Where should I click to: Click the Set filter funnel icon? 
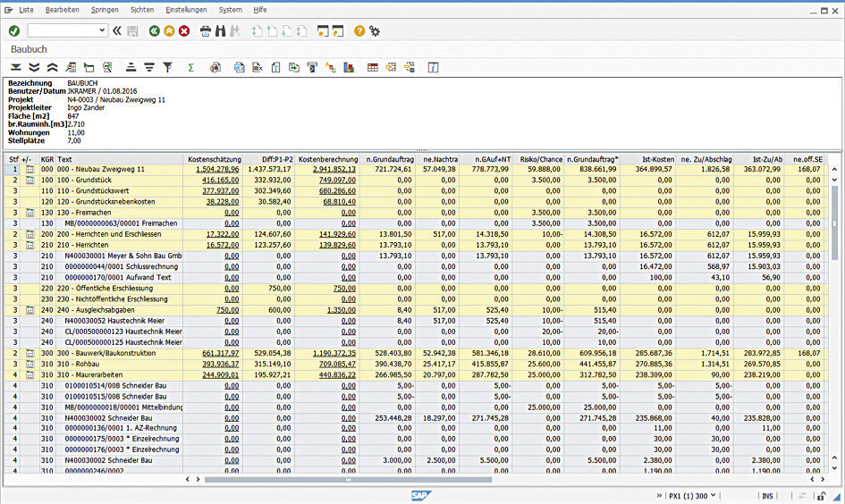click(x=167, y=67)
